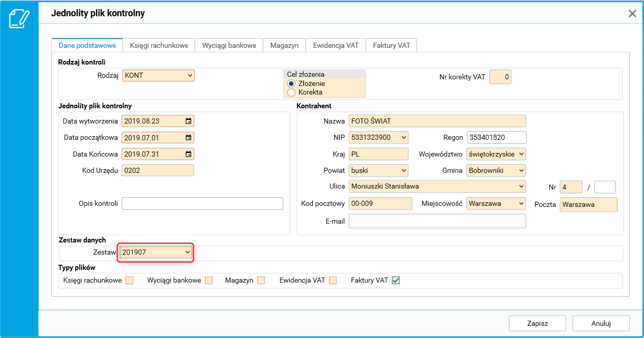Click the document edit icon in sidebar

(19, 18)
